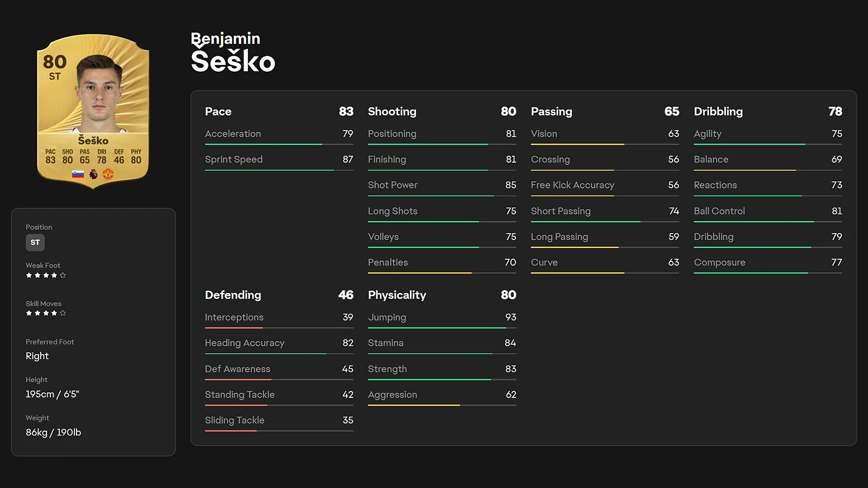Screen dimensions: 868x488
Task: Click the Jumping value 93
Action: click(510, 317)
